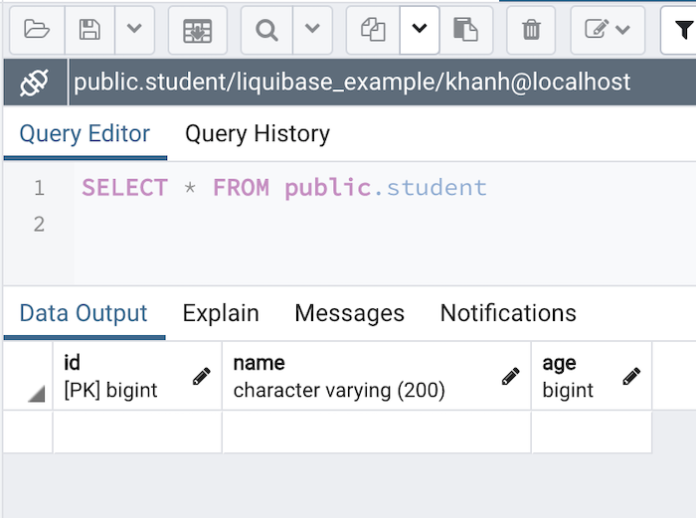This screenshot has width=696, height=518.
Task: Expand the copy options dropdown arrow
Action: [419, 30]
